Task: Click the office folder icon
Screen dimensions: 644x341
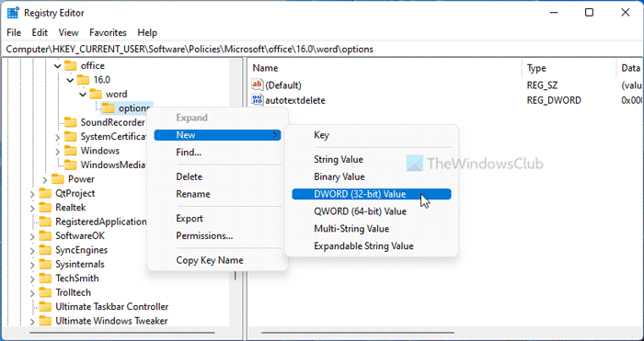Action: 71,65
